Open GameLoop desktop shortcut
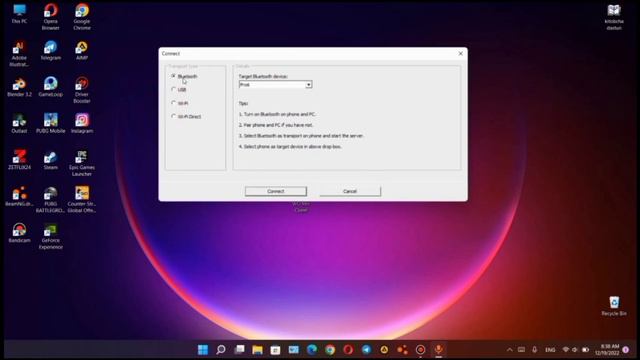This screenshot has width=640, height=360. 51,87
